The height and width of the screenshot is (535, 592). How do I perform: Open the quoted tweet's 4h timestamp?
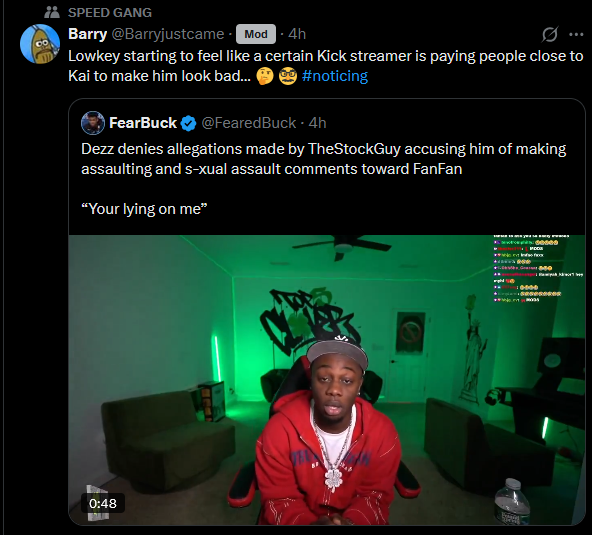click(318, 123)
